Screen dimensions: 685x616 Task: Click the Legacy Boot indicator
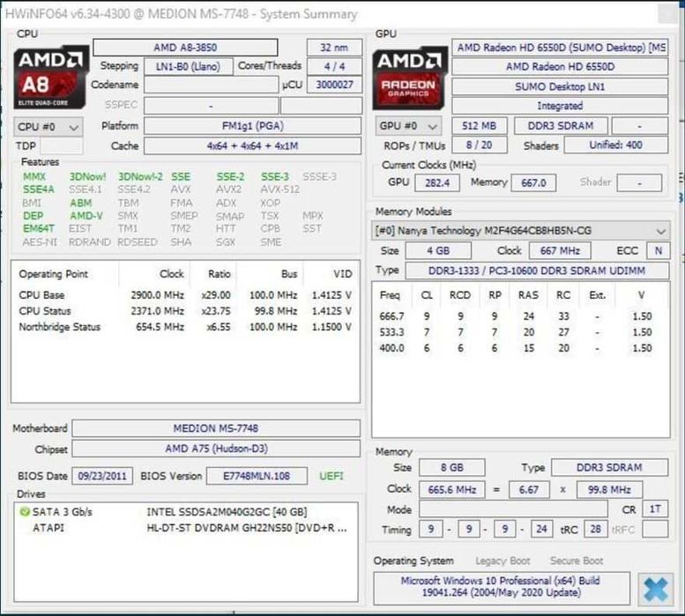coord(503,561)
